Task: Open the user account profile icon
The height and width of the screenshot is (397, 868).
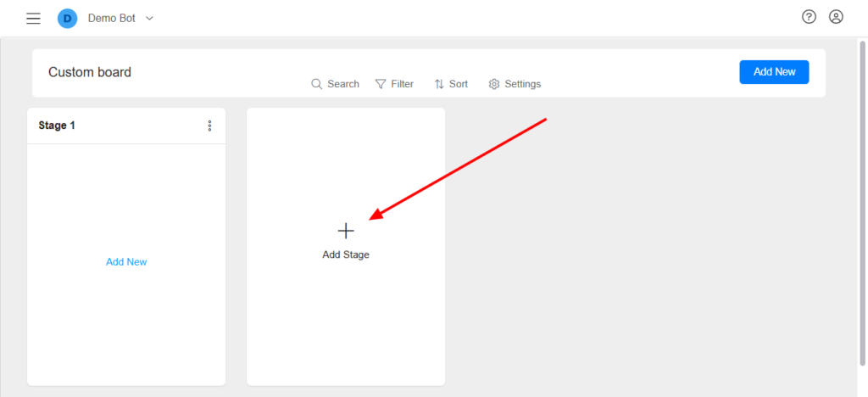Action: pos(836,17)
